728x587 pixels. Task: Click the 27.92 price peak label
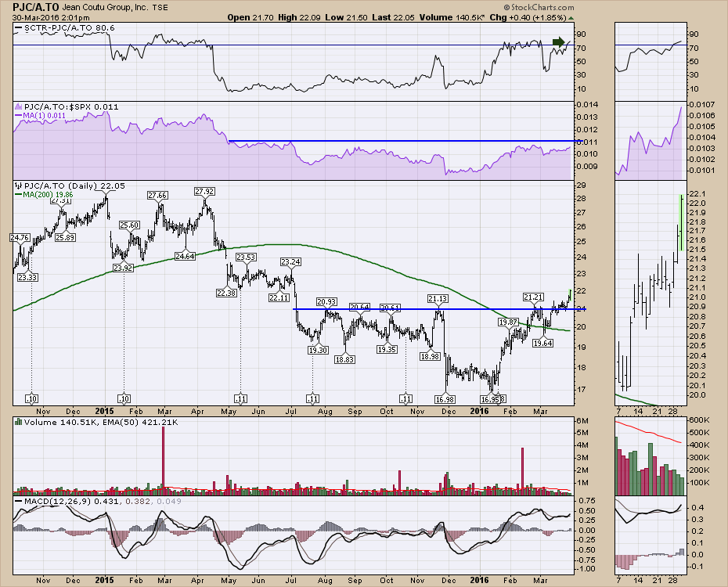click(x=204, y=191)
